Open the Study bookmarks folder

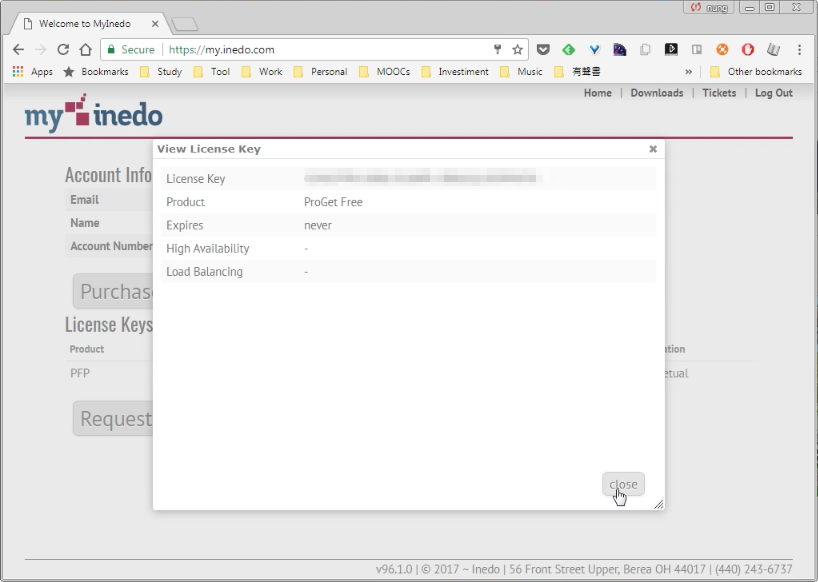click(161, 71)
